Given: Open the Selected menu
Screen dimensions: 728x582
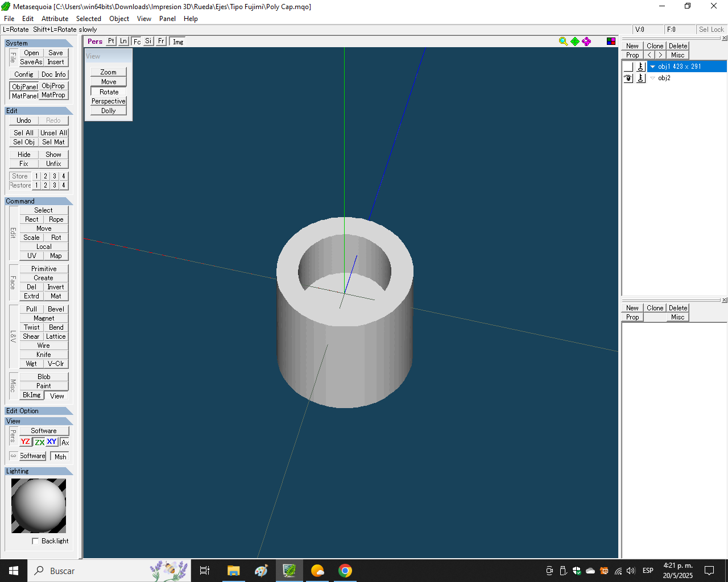Looking at the screenshot, I should (88, 19).
